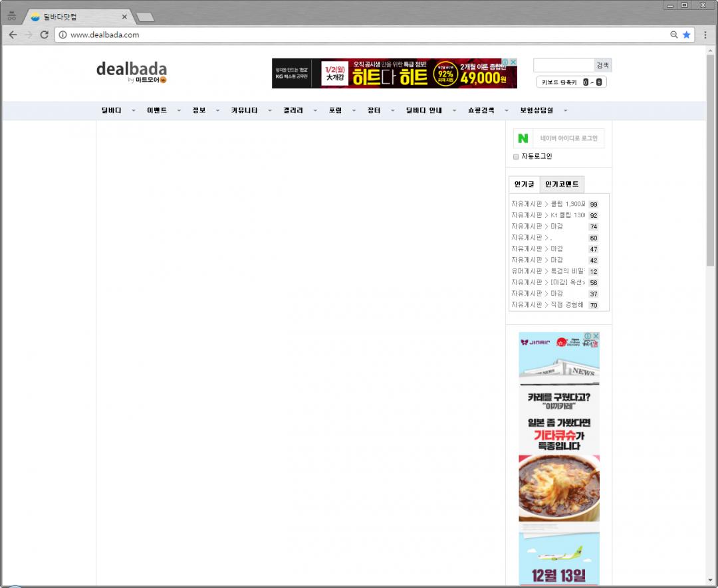The width and height of the screenshot is (718, 588).
Task: Close the 딜바다닷컴 browser tab
Action: tap(124, 17)
